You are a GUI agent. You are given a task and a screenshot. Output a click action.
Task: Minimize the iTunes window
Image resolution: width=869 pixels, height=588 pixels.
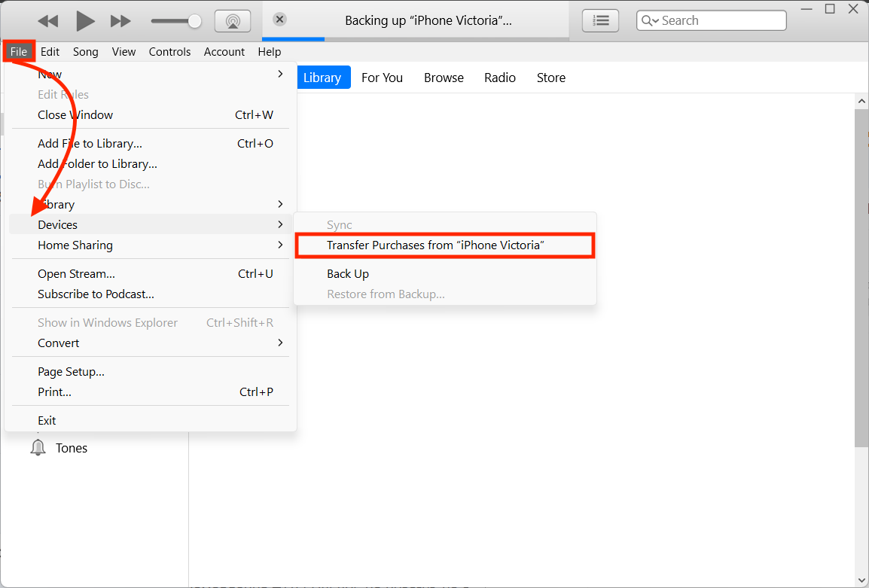pyautogui.click(x=807, y=10)
